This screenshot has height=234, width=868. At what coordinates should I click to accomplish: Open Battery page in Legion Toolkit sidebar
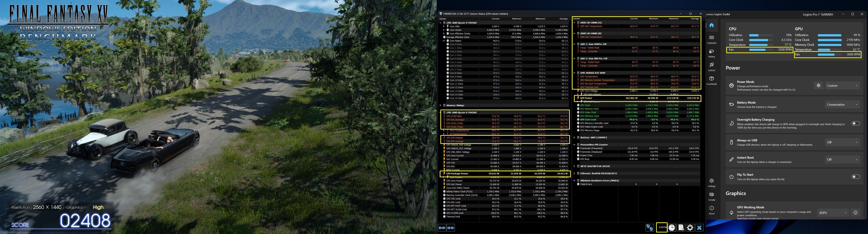pos(712,53)
